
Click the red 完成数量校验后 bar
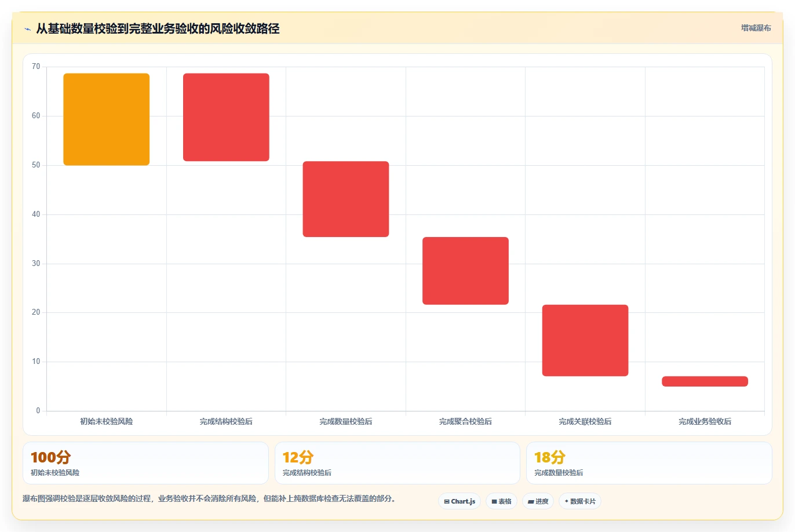(346, 199)
